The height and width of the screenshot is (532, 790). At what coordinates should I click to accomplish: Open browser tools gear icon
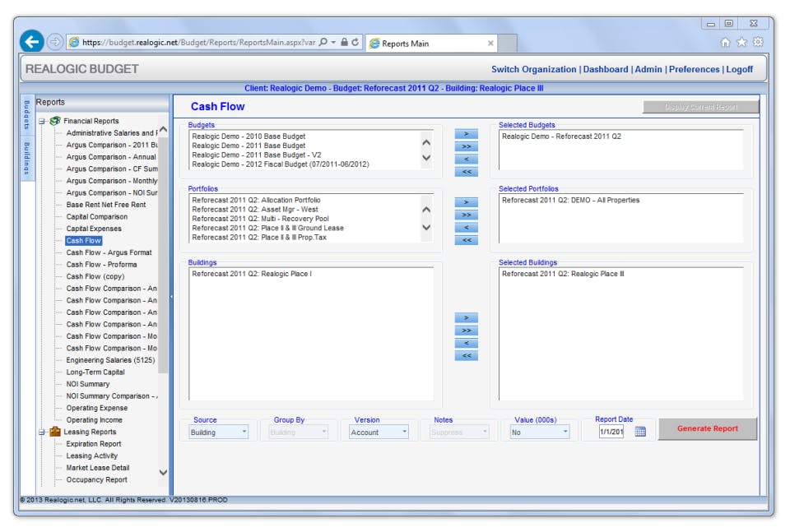click(x=758, y=42)
